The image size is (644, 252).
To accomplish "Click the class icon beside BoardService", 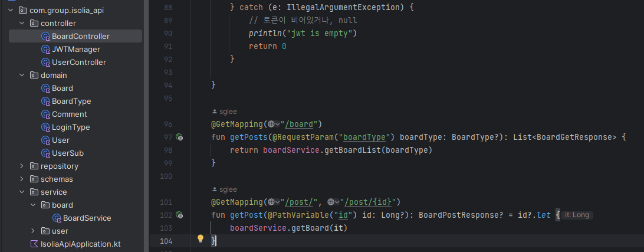I will (57, 218).
